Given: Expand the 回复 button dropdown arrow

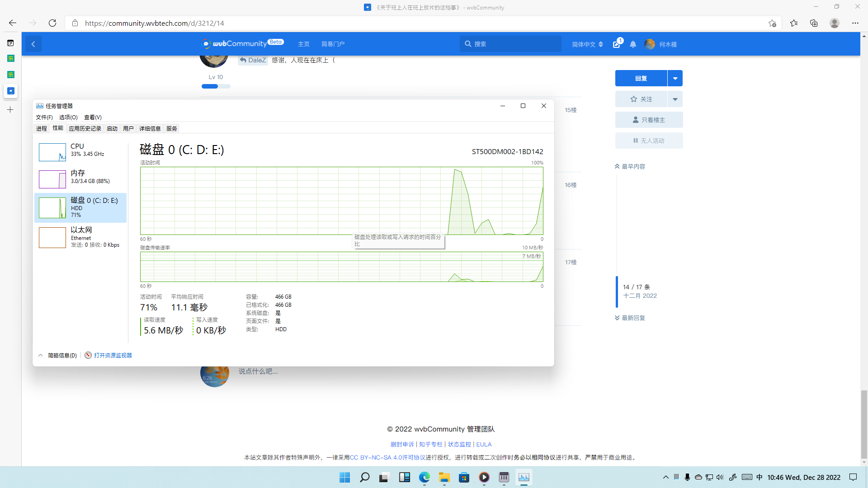Looking at the screenshot, I should point(675,78).
